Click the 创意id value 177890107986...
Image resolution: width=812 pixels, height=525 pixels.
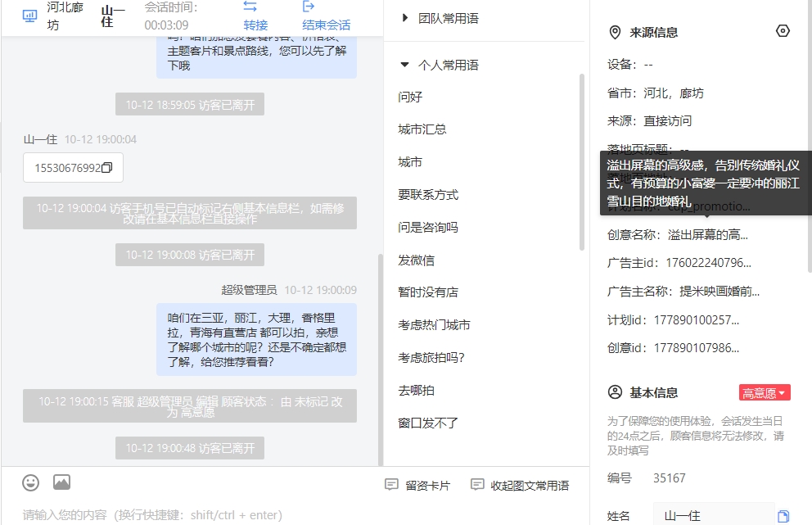pyautogui.click(x=697, y=348)
